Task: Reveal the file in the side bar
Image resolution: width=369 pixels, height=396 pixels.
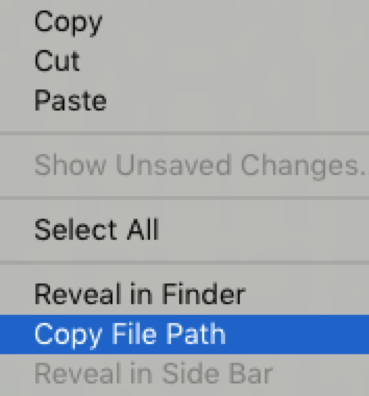Action: coord(184,374)
